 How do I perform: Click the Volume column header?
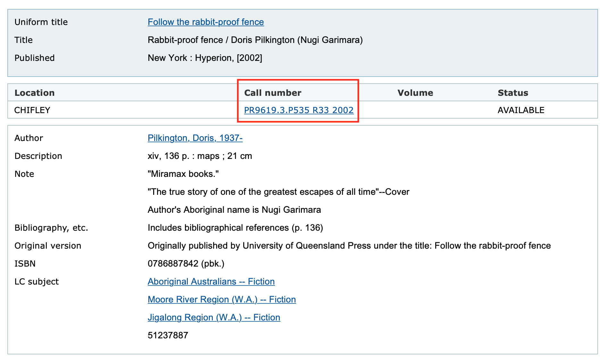pos(415,93)
